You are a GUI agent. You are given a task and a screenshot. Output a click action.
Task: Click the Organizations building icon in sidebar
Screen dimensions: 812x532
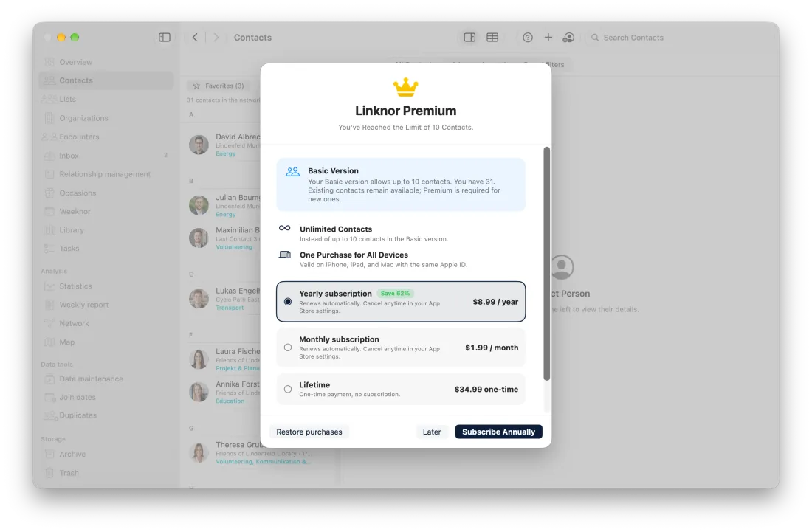tap(49, 118)
